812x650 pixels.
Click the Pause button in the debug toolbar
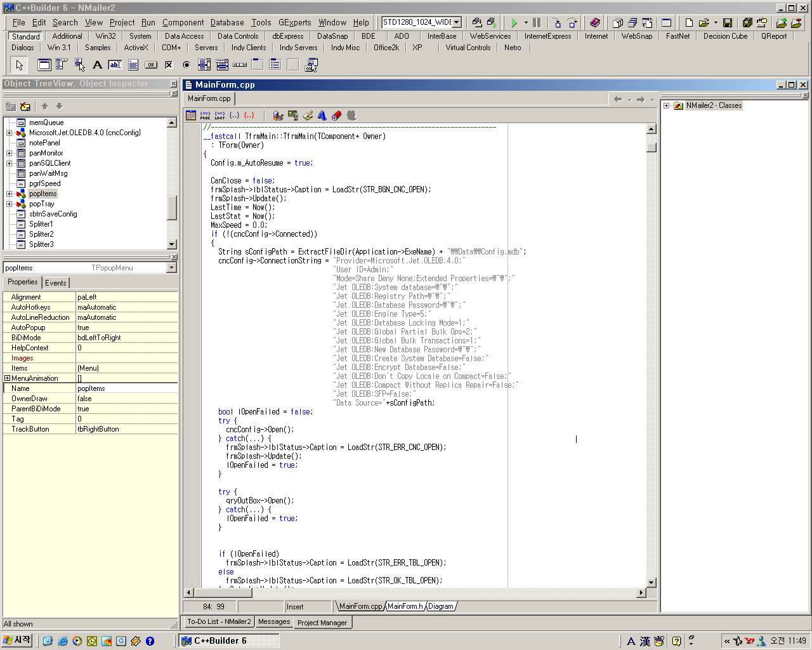point(537,23)
